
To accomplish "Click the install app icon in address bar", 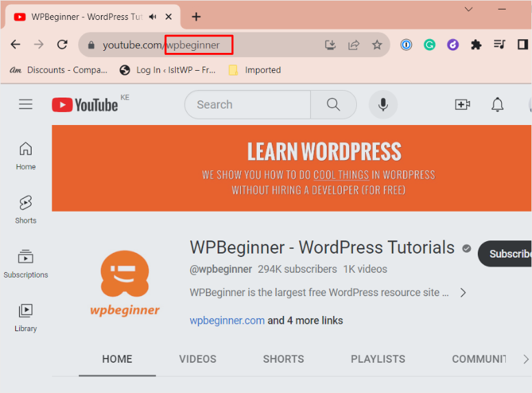I will [330, 45].
